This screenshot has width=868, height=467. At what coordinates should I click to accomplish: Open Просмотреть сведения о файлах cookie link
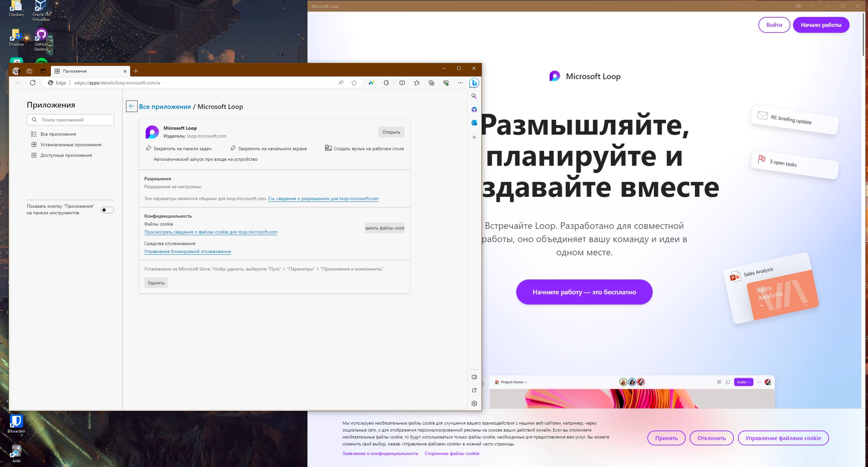point(211,232)
